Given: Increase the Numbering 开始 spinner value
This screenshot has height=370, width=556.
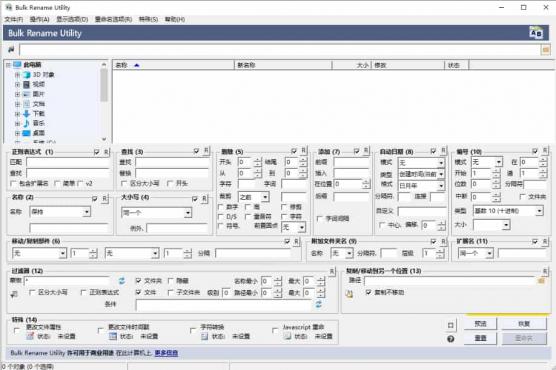Looking at the screenshot, I should (496, 171).
